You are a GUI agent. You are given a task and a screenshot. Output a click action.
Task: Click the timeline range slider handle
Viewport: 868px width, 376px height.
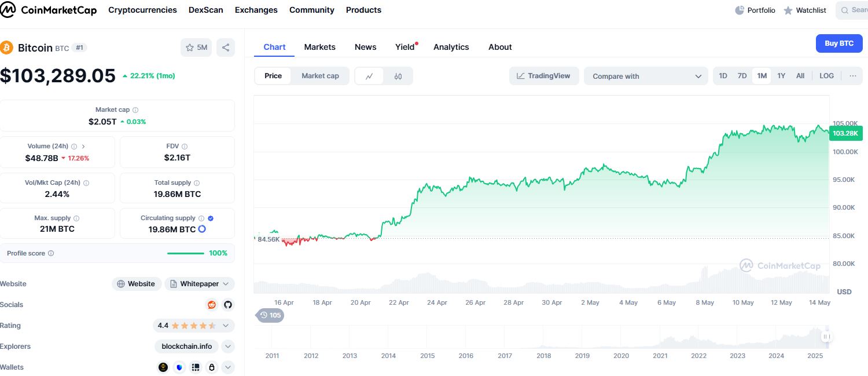pos(826,337)
